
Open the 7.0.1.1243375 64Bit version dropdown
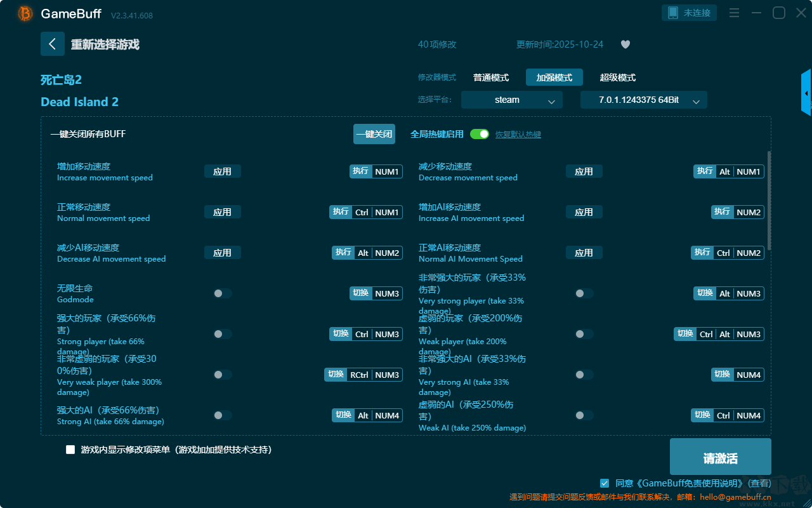click(x=644, y=100)
